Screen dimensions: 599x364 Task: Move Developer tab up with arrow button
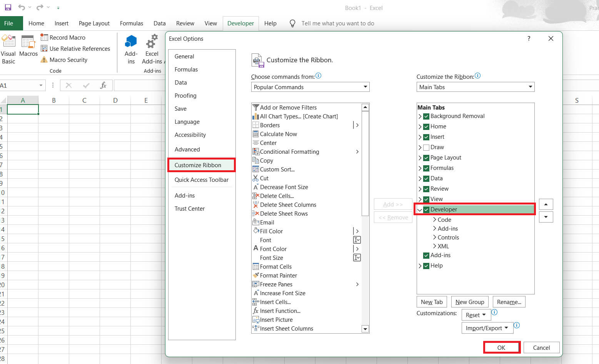tap(546, 204)
